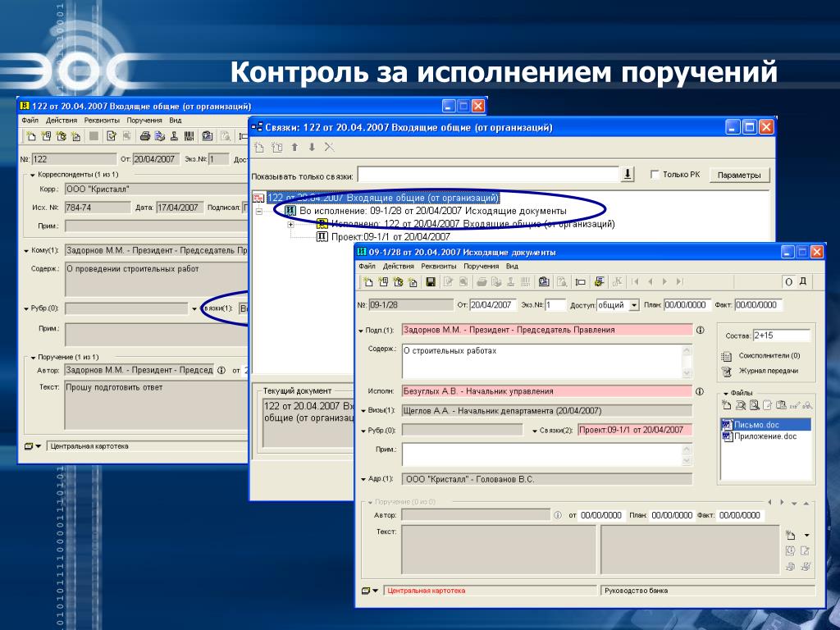Click the Соисполнители list icon

coord(727,356)
